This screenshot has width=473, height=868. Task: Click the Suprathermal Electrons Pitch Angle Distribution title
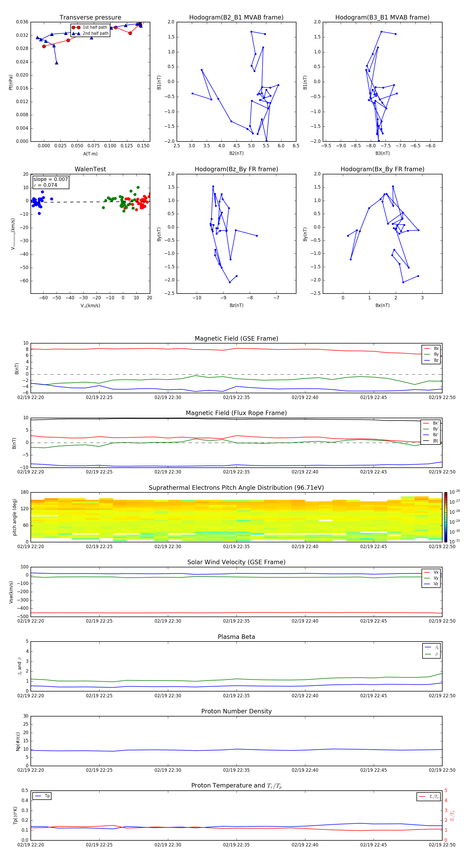click(236, 488)
